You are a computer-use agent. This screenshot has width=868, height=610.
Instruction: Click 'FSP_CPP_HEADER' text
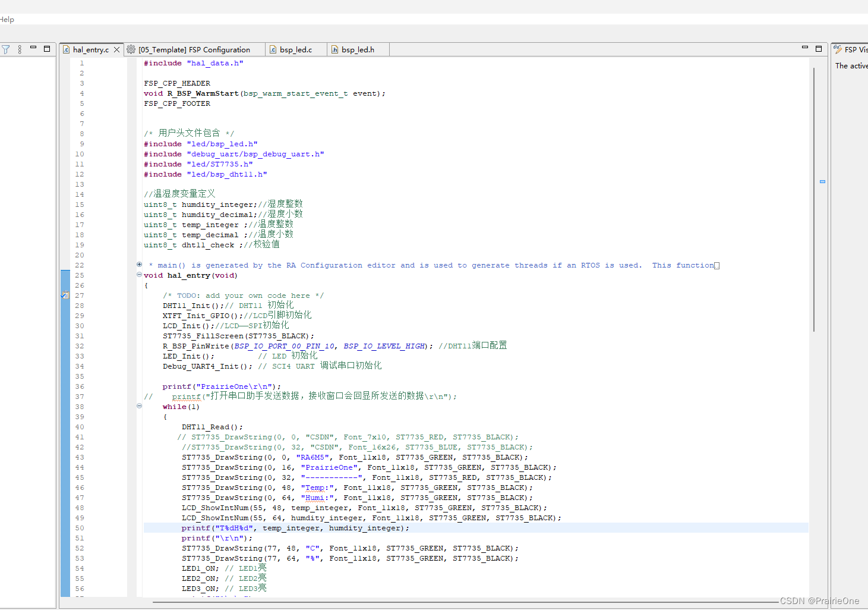[177, 83]
